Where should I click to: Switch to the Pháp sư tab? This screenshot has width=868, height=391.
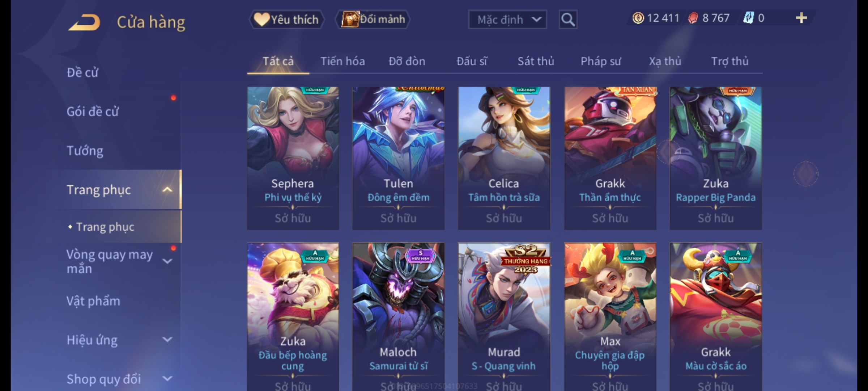(x=600, y=61)
